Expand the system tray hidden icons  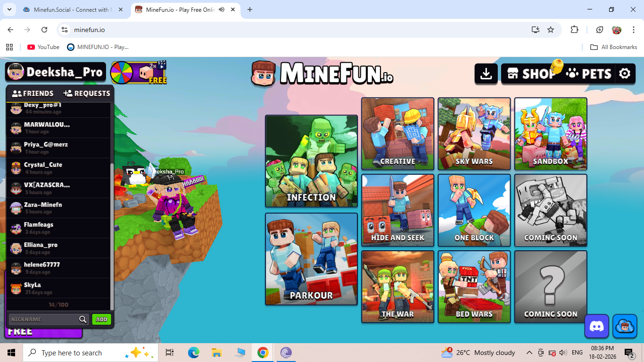529,353
